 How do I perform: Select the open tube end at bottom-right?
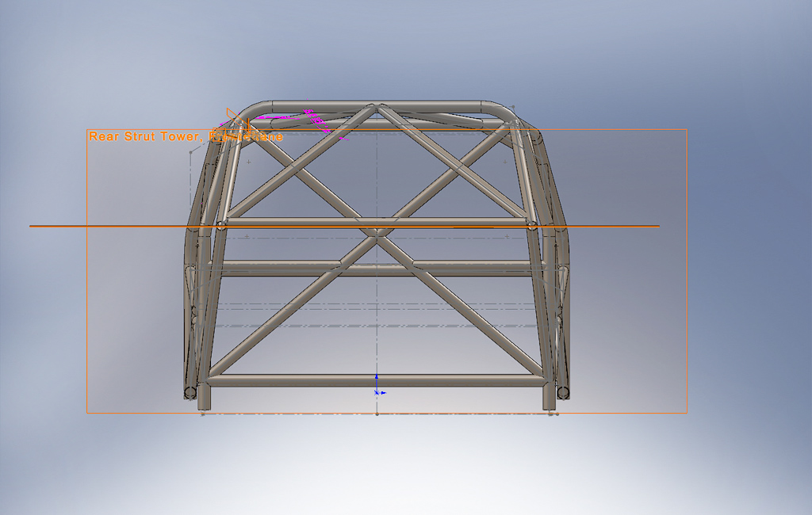click(563, 392)
